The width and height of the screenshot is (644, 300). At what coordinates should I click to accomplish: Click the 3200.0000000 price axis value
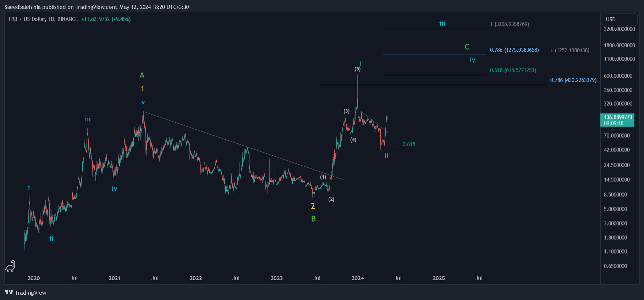point(620,29)
